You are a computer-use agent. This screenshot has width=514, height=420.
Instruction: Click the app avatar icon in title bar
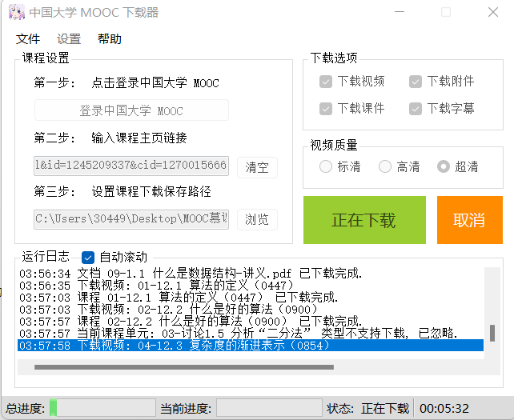tap(16, 12)
